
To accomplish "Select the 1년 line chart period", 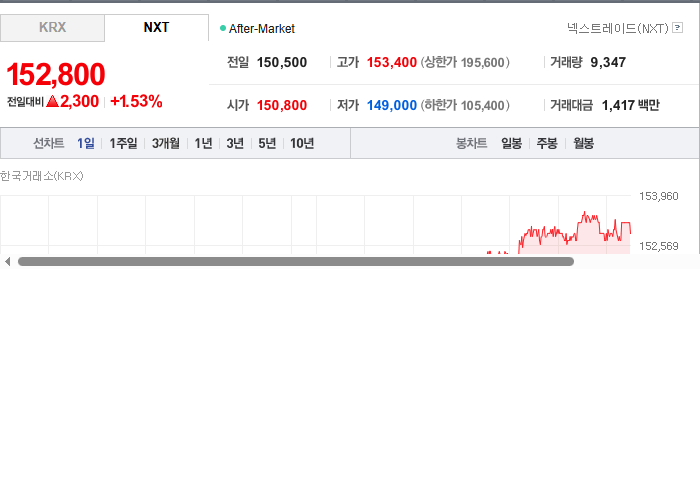I will tap(203, 143).
